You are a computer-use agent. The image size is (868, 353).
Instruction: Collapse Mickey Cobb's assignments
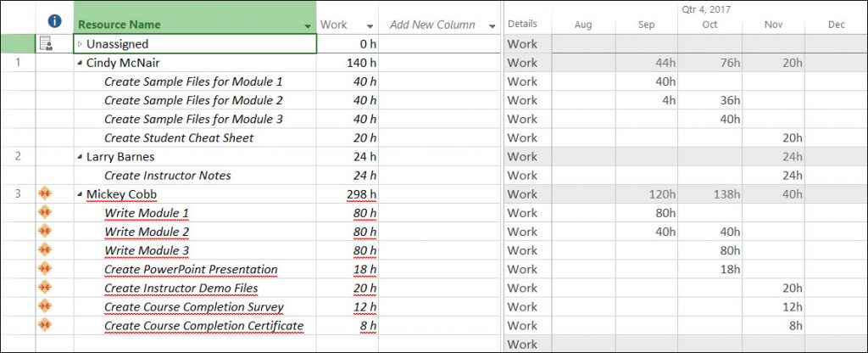(x=81, y=194)
